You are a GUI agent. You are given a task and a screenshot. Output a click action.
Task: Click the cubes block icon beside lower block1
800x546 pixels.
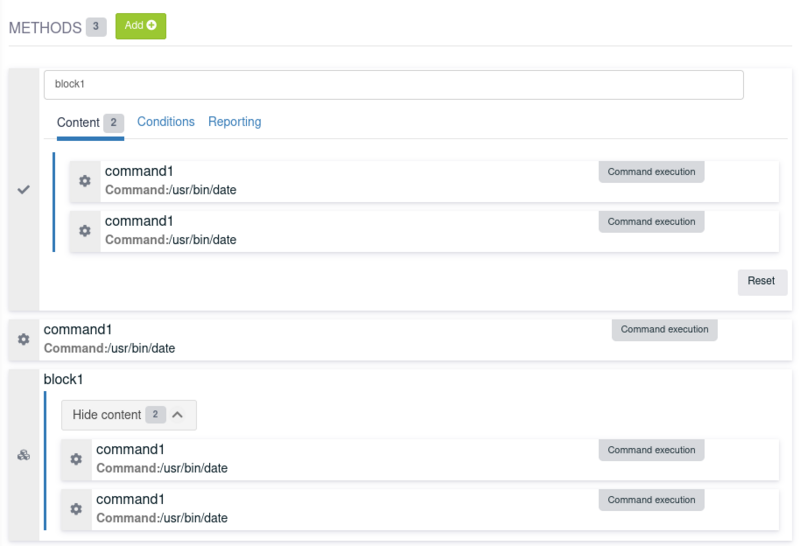click(x=23, y=455)
